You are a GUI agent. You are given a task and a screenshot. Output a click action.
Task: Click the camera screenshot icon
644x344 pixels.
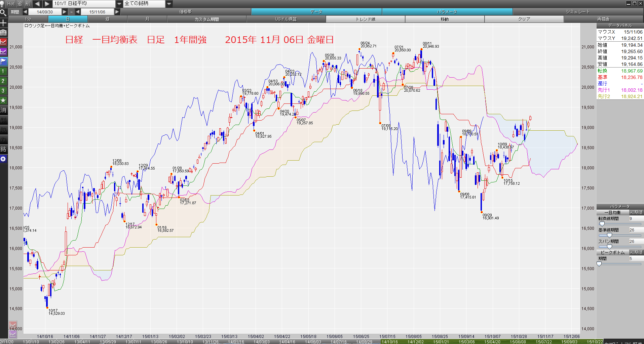coord(3,33)
